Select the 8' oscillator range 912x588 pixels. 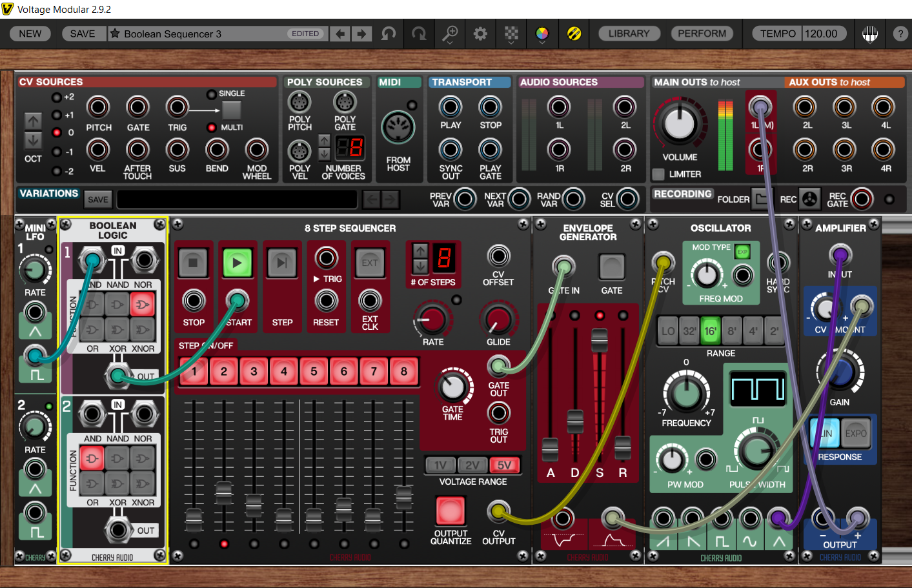click(731, 331)
